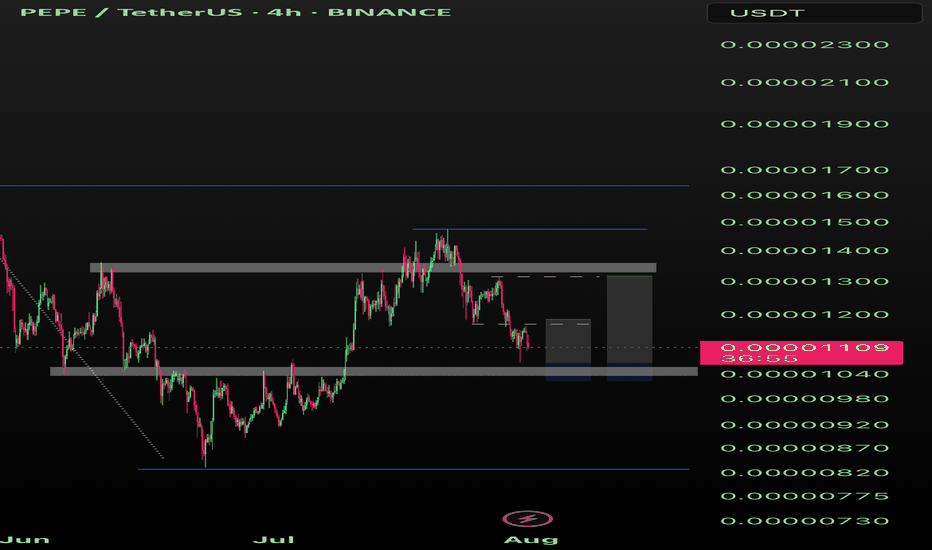Click the Jul label on time axis
The width and height of the screenshot is (932, 550).
274,540
